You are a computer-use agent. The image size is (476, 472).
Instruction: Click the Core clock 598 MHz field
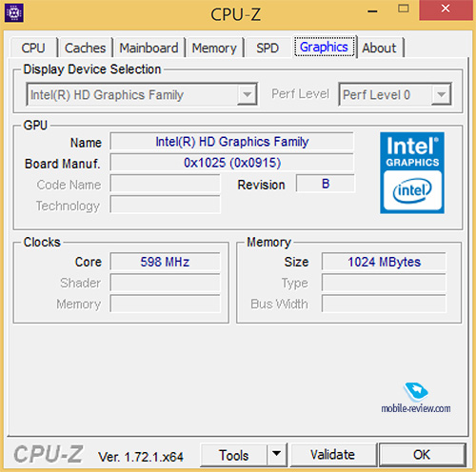pyautogui.click(x=165, y=262)
